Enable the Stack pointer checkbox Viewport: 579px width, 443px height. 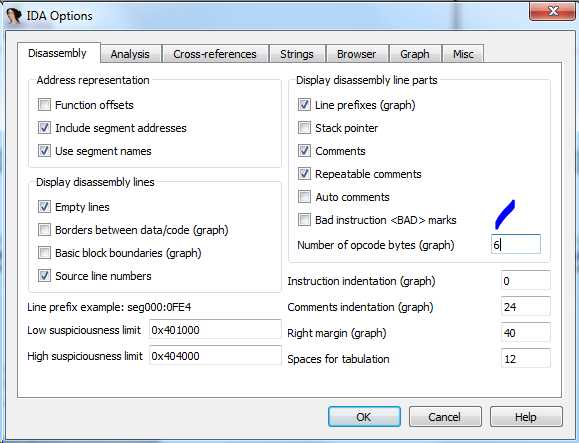pyautogui.click(x=304, y=128)
